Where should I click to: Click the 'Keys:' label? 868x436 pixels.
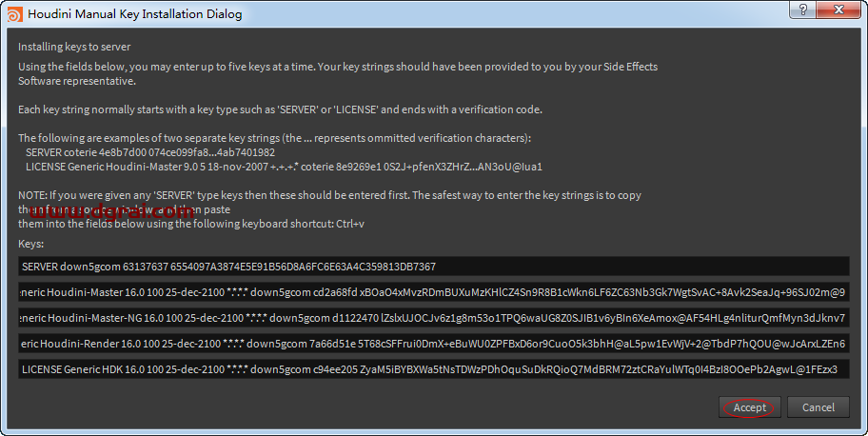[x=31, y=244]
